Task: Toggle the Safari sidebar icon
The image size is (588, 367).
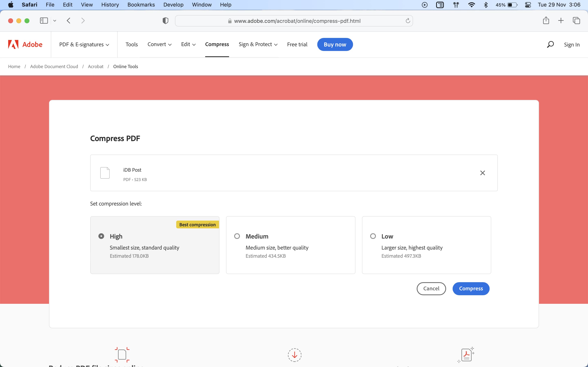Action: (44, 21)
